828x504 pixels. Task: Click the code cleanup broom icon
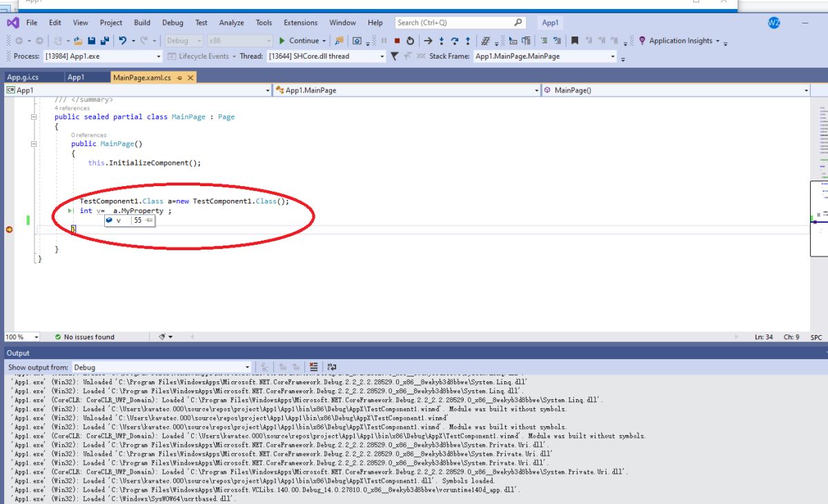click(x=163, y=337)
